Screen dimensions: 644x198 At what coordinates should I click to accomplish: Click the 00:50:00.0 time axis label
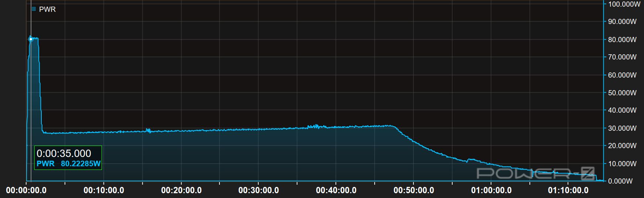[414, 191]
